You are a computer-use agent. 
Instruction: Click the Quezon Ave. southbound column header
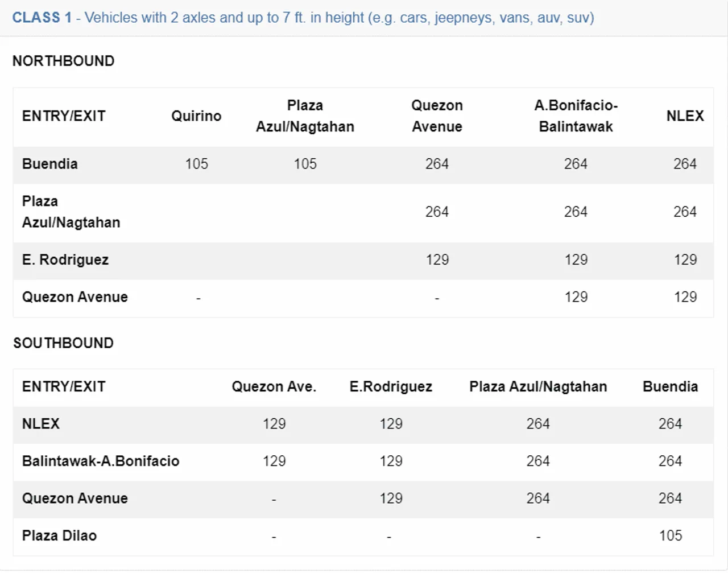(274, 387)
